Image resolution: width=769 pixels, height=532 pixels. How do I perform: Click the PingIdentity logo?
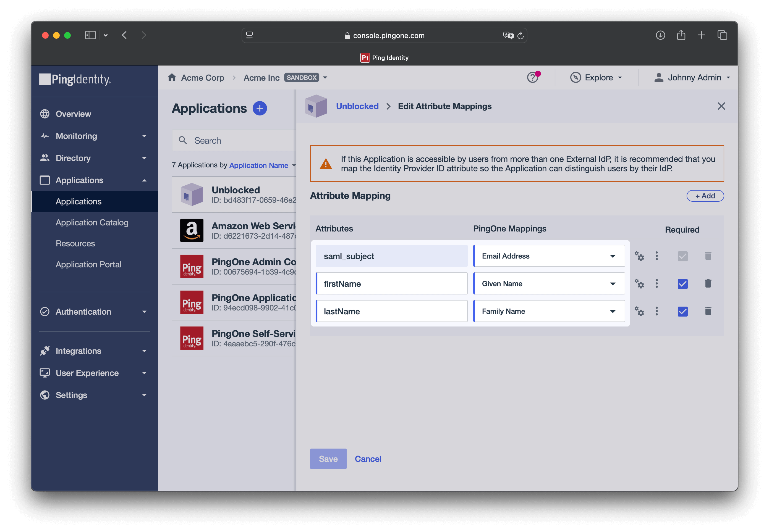point(75,79)
